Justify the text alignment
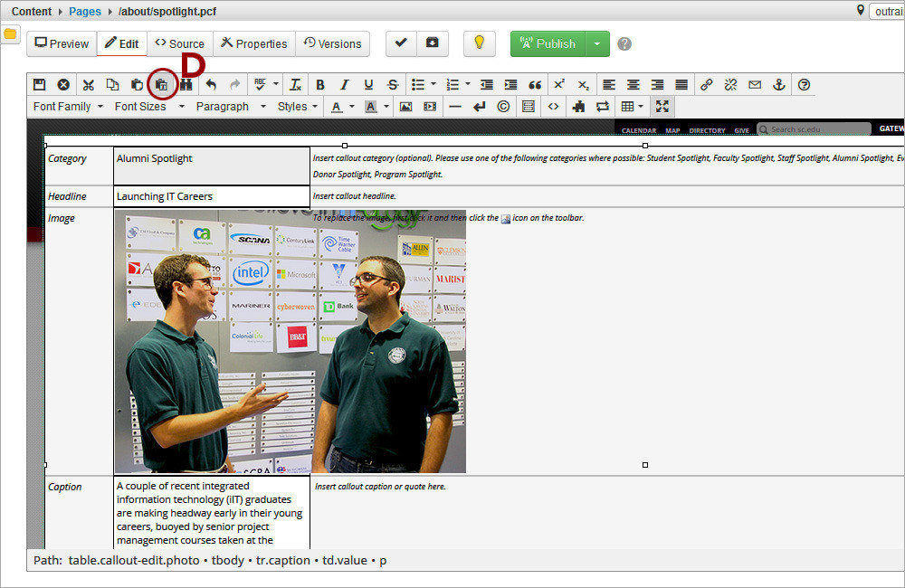The height and width of the screenshot is (588, 905). [x=681, y=85]
